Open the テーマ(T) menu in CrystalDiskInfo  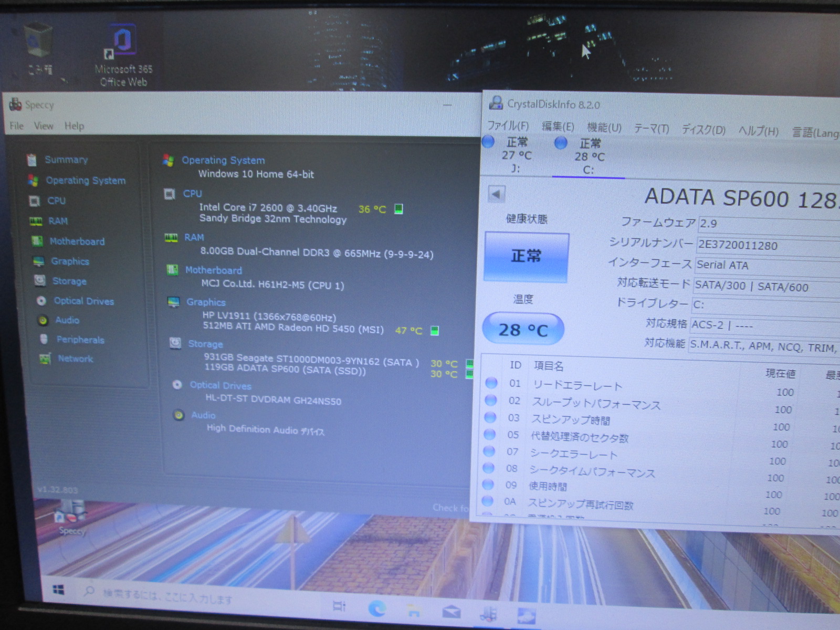[x=652, y=129]
